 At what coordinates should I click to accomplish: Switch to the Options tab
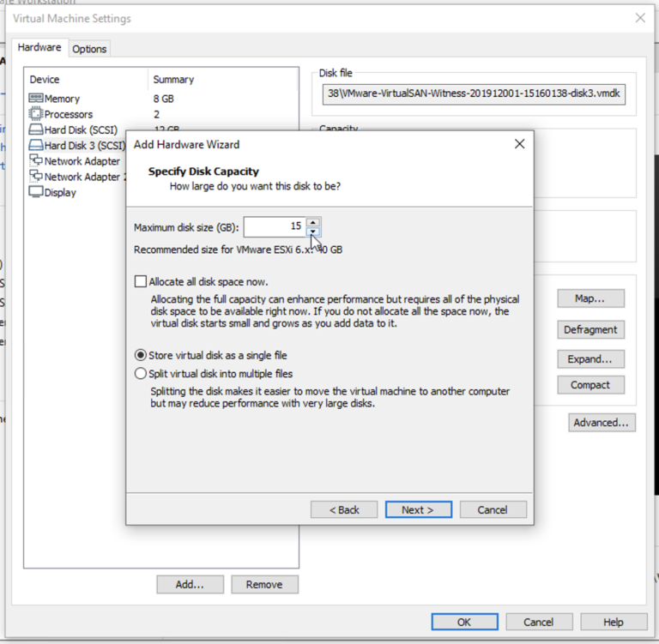89,49
